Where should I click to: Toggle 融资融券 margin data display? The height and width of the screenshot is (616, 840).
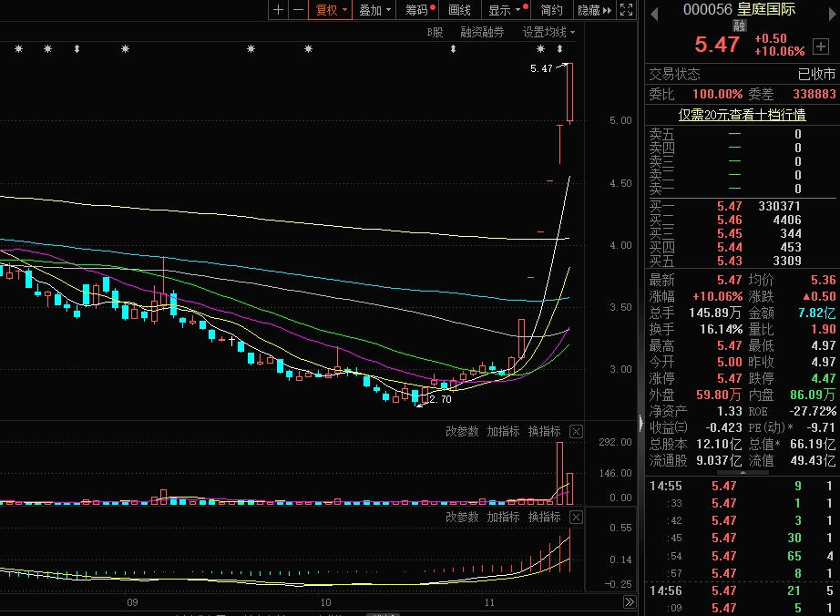click(482, 32)
